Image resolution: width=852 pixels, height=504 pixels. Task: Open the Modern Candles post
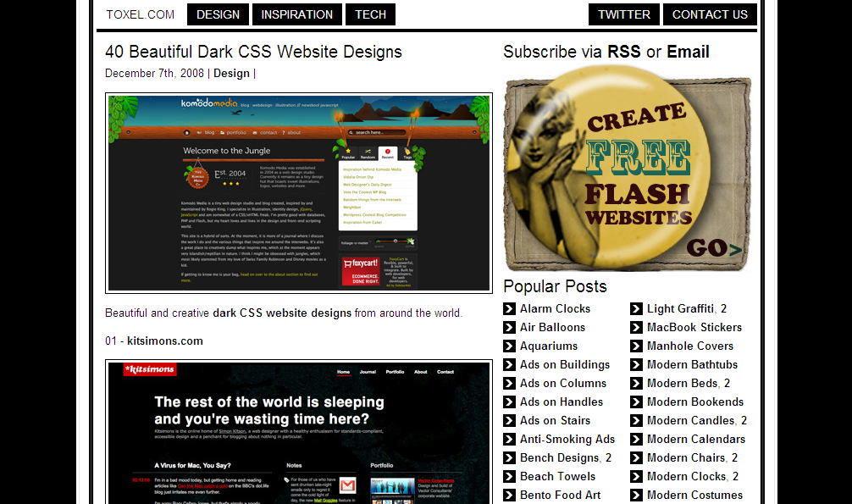[x=690, y=420]
